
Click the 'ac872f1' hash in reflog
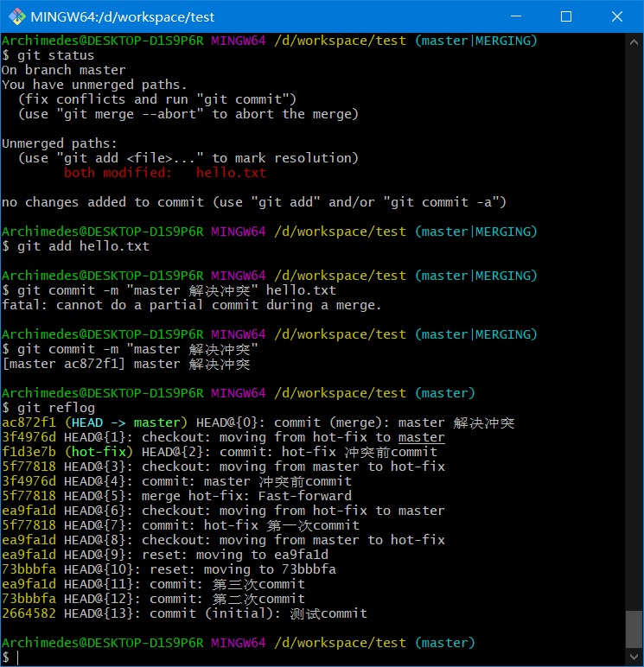coord(29,422)
